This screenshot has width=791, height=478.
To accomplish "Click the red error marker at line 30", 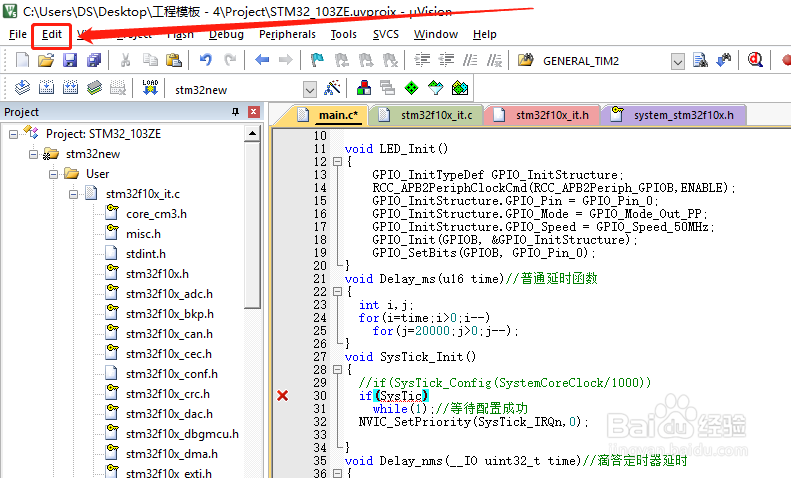I will (x=282, y=396).
